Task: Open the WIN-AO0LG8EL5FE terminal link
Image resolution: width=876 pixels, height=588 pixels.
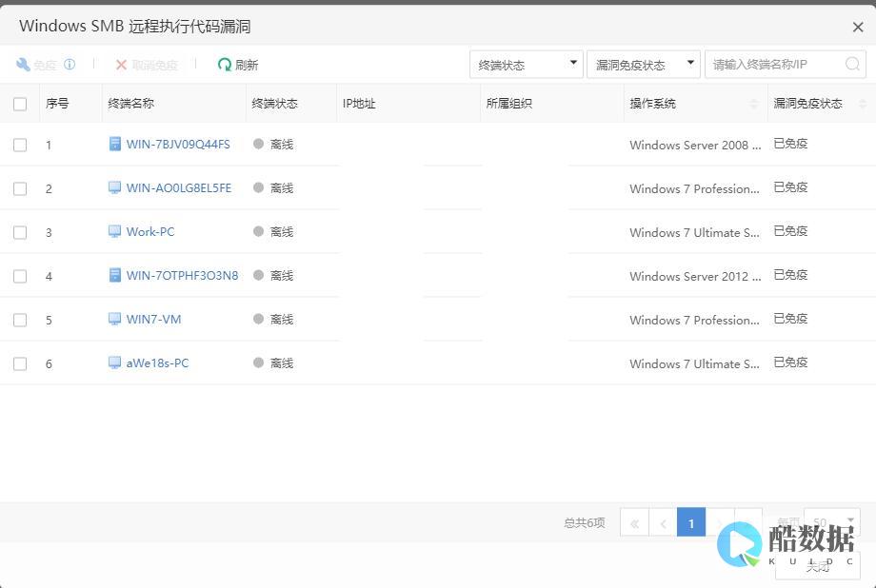Action: pyautogui.click(x=179, y=187)
